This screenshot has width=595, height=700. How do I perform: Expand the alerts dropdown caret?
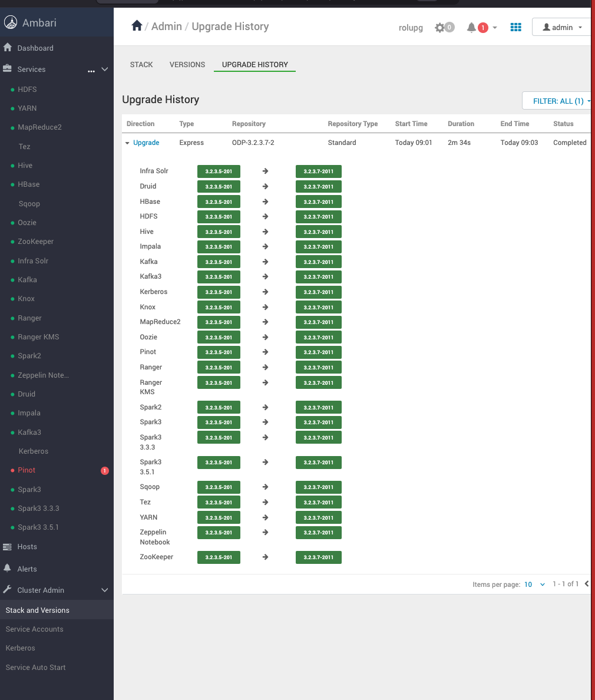(495, 28)
